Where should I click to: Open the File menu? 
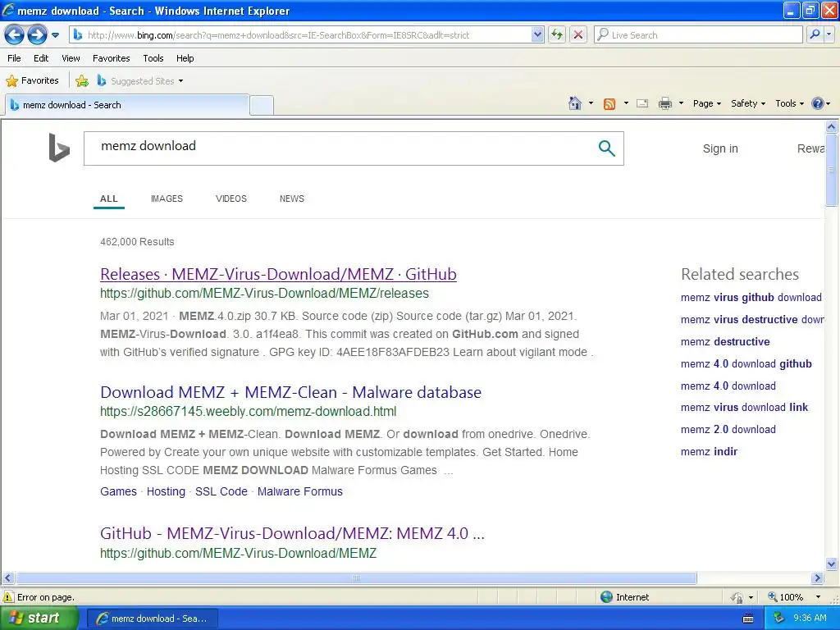[14, 58]
